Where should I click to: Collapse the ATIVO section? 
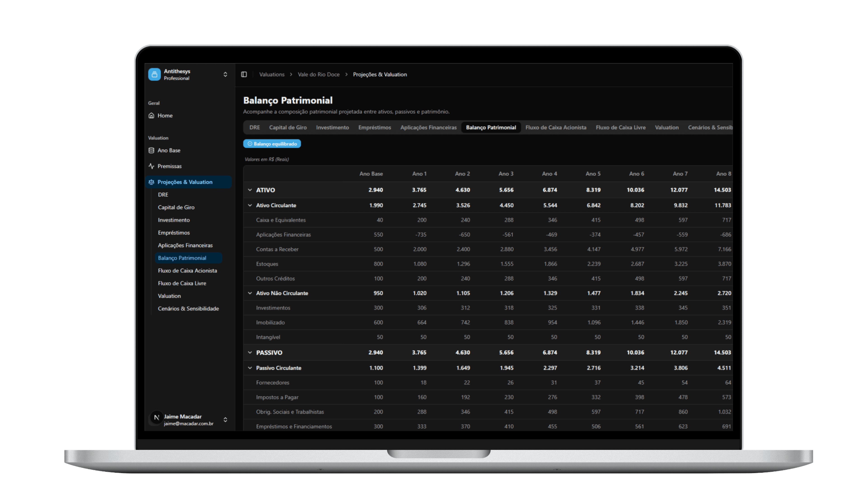click(x=250, y=190)
